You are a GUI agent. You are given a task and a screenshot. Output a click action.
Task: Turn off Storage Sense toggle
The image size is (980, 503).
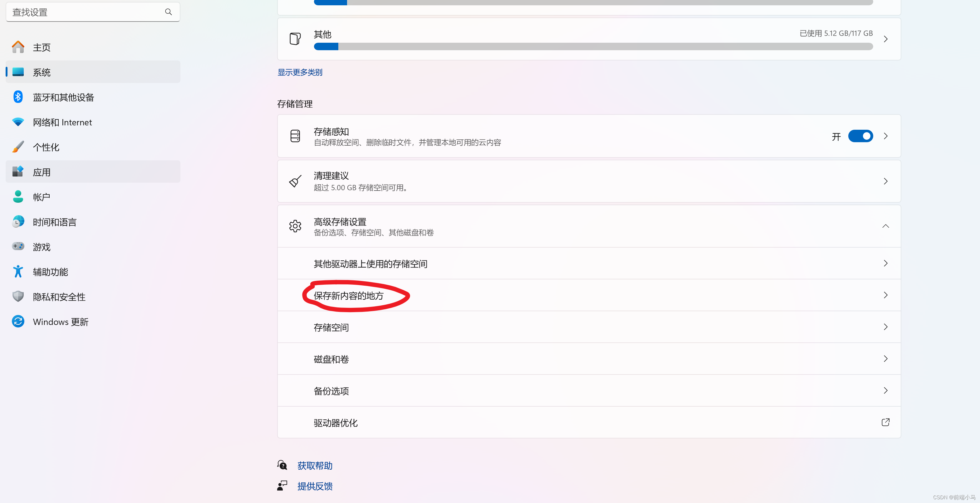(x=860, y=136)
